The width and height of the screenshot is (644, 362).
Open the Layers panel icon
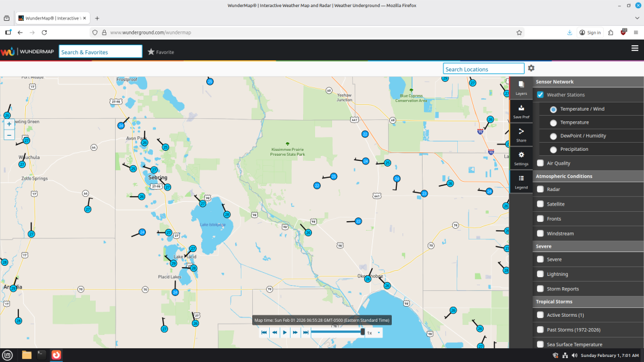point(521,87)
